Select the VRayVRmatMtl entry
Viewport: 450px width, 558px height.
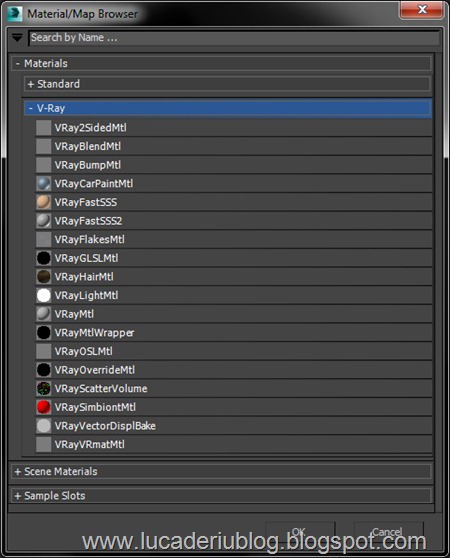234,444
